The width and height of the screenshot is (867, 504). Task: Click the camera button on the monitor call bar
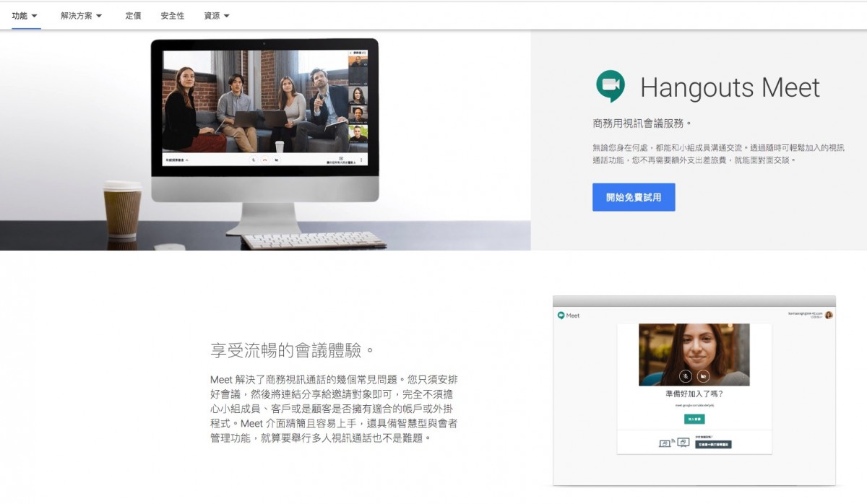(x=277, y=160)
